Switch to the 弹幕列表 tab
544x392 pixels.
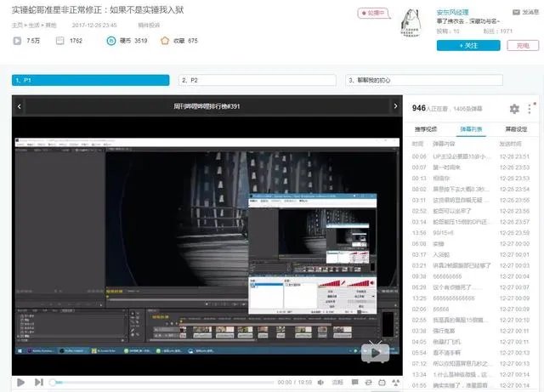click(x=471, y=129)
